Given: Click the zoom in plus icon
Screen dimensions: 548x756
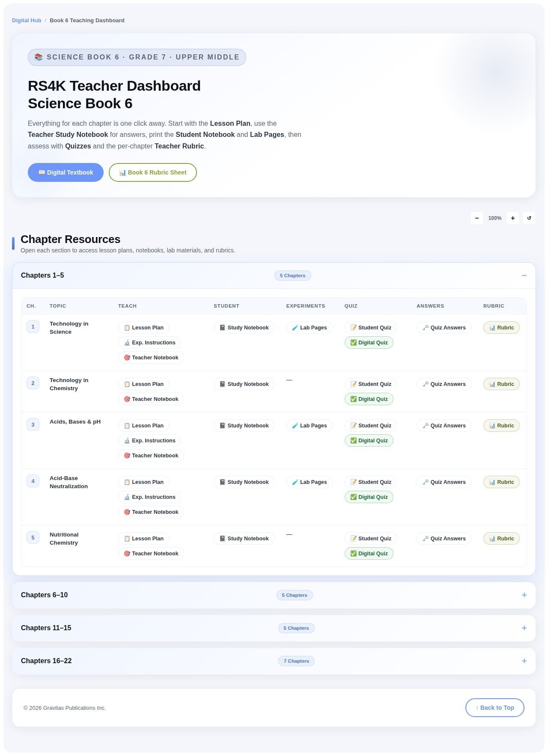Looking at the screenshot, I should click(x=513, y=218).
